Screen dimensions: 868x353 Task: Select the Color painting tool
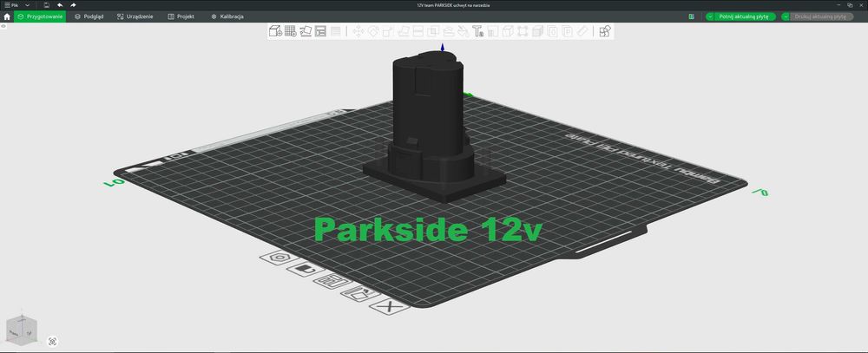(x=464, y=31)
